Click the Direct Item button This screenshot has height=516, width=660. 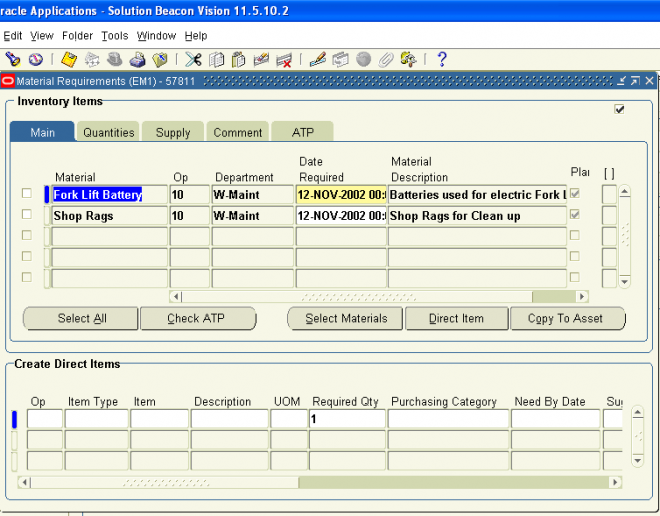[456, 319]
